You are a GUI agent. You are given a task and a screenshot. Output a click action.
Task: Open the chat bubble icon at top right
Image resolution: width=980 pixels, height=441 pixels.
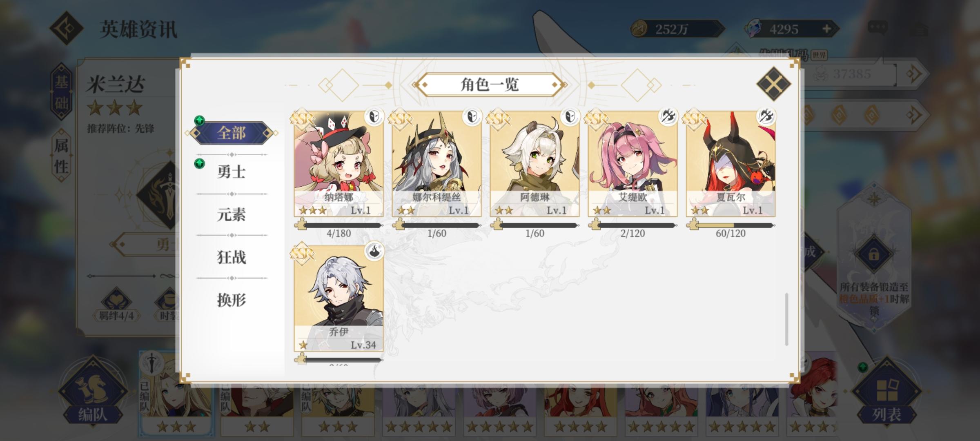click(x=877, y=29)
